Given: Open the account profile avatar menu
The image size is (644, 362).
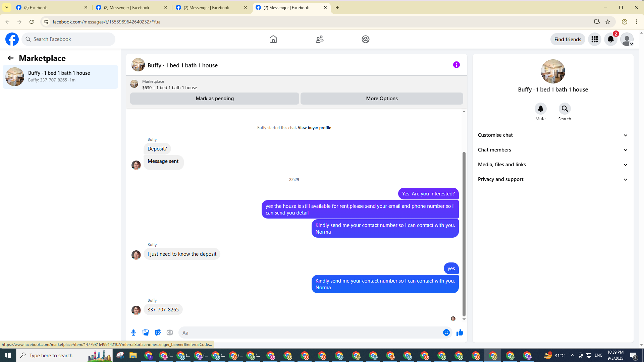Looking at the screenshot, I should (x=627, y=39).
